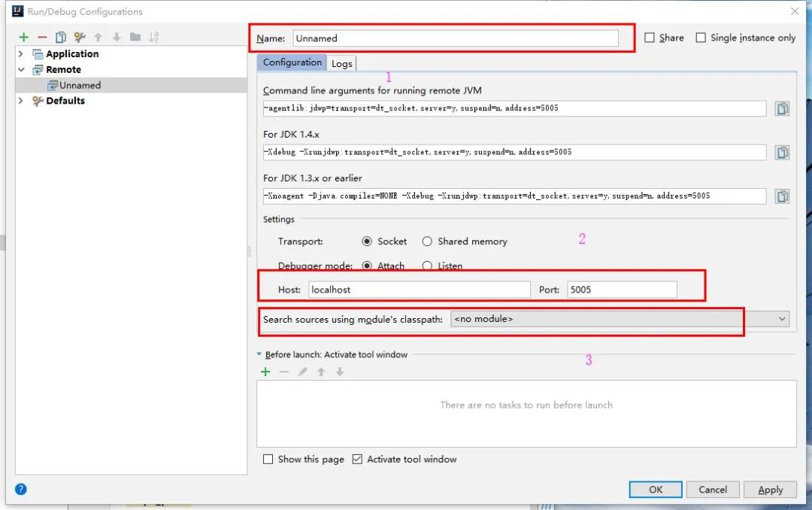The image size is (812, 510).
Task: Click the Cancel button
Action: click(x=713, y=490)
